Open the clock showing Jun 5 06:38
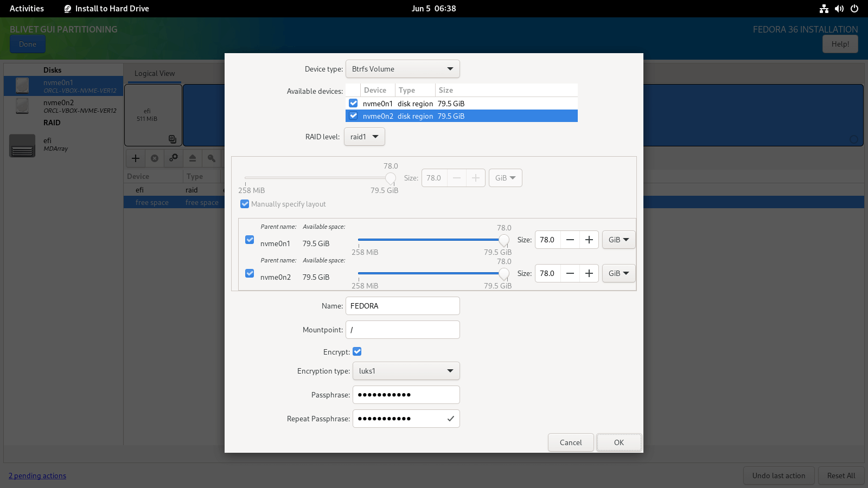This screenshot has width=868, height=488. (433, 9)
